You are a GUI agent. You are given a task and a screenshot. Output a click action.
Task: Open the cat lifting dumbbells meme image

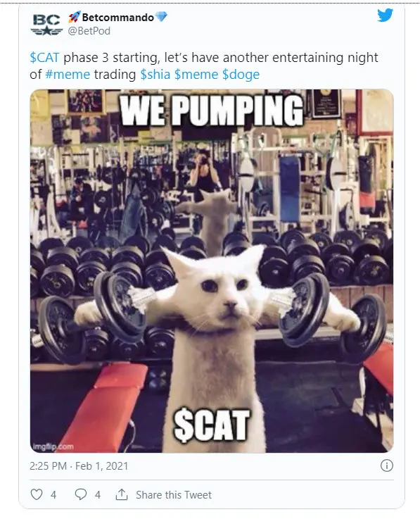pos(212,270)
